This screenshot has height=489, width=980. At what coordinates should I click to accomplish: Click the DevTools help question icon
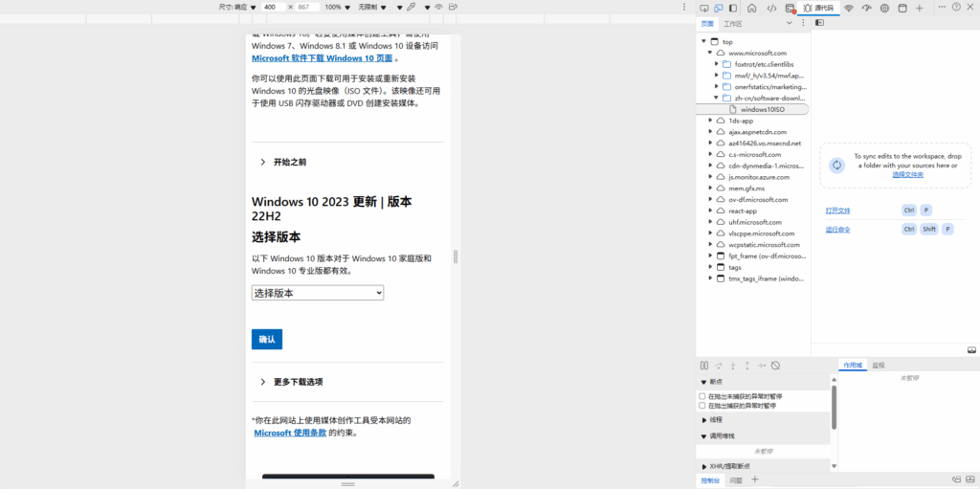click(x=956, y=7)
